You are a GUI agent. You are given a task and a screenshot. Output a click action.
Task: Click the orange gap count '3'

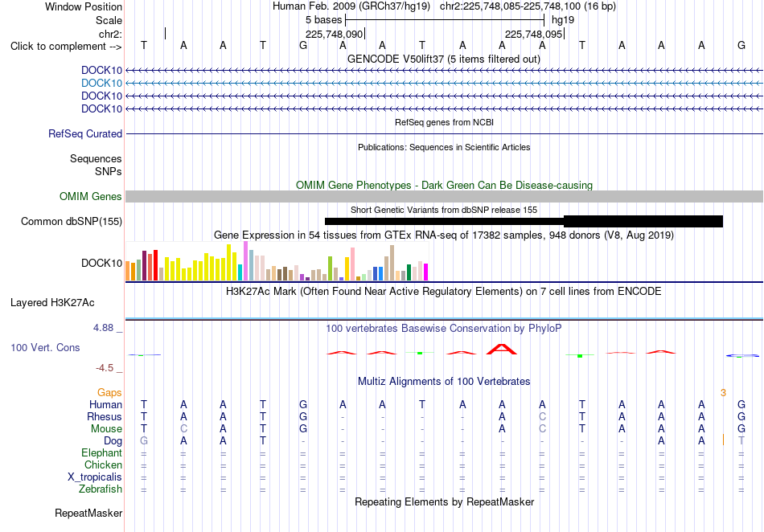[x=723, y=393]
